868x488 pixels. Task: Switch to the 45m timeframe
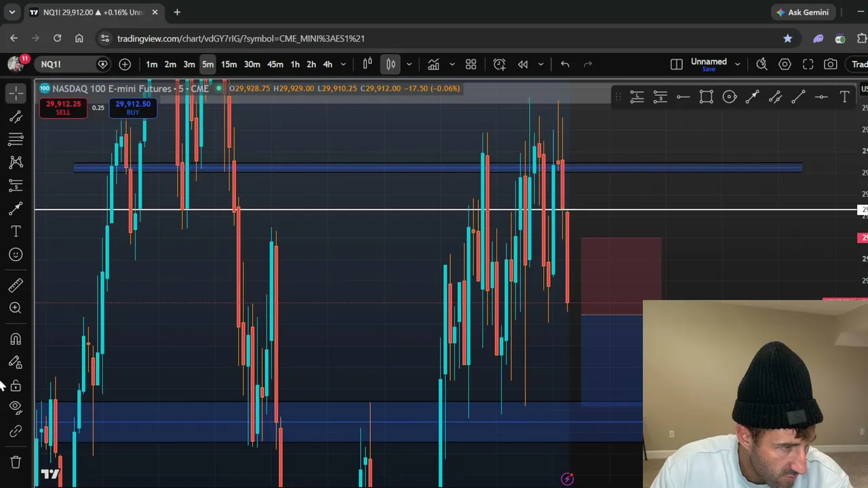(x=275, y=64)
